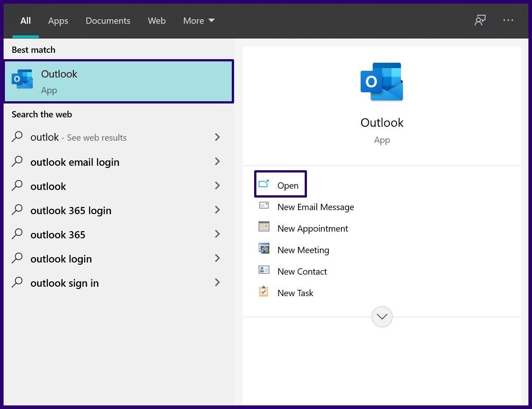Click search icon next to 'outlok'
The width and height of the screenshot is (532, 409).
[x=17, y=137]
